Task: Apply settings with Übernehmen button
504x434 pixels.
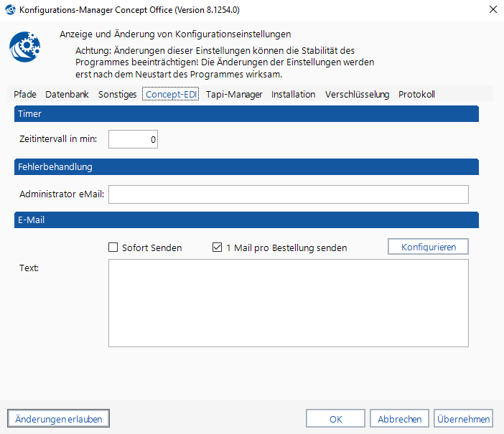Action: click(464, 419)
